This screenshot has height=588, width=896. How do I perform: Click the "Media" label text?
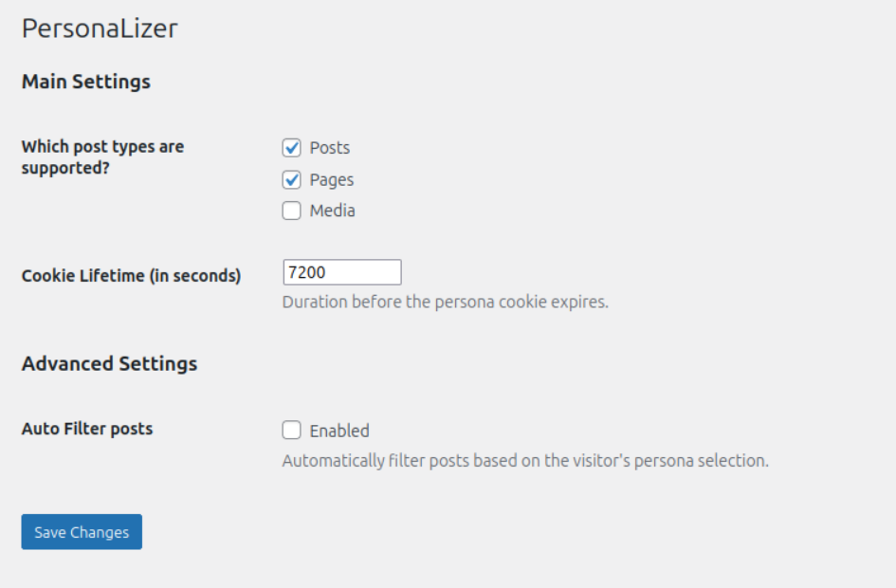click(333, 211)
